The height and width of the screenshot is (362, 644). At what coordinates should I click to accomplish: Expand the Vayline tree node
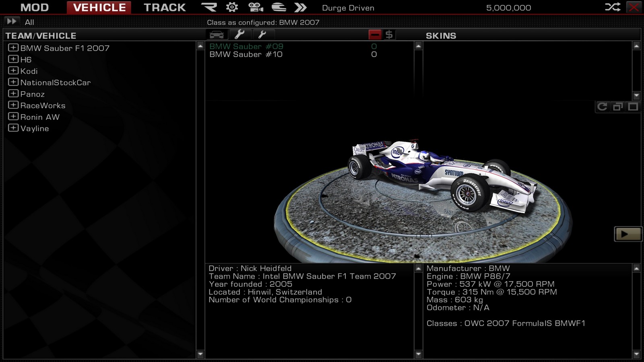click(x=13, y=128)
